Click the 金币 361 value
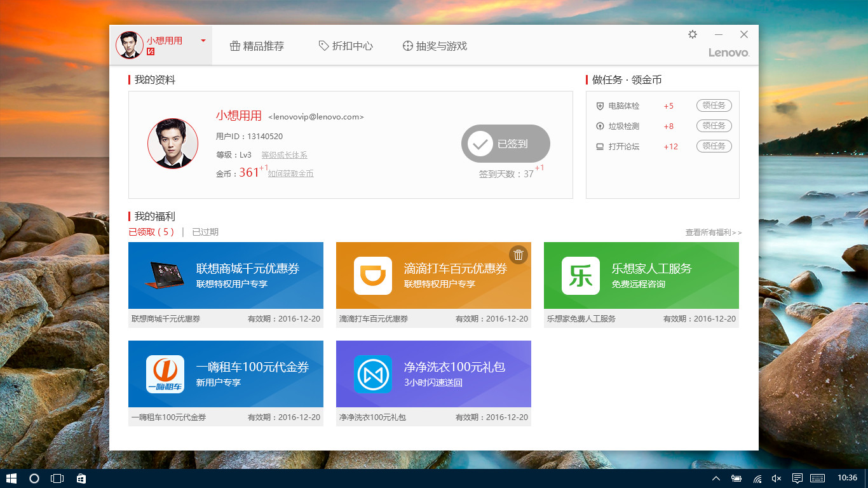868x488 pixels. coord(249,172)
